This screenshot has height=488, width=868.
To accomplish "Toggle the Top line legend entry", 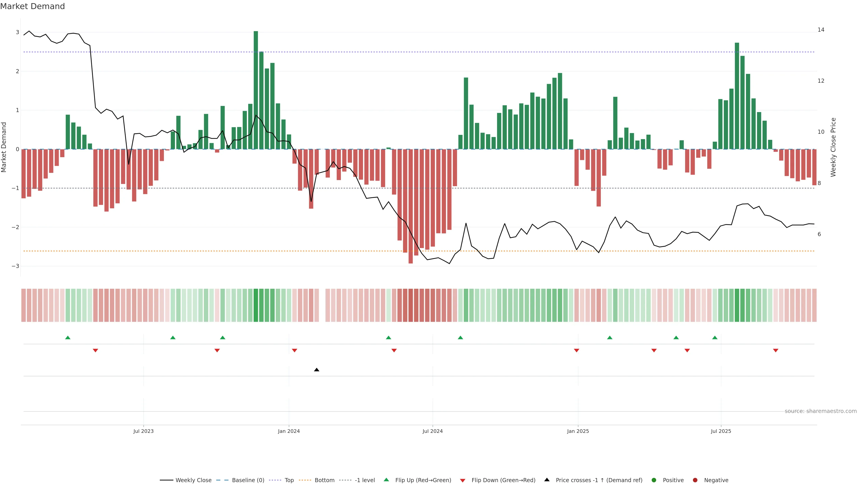I will coord(289,480).
